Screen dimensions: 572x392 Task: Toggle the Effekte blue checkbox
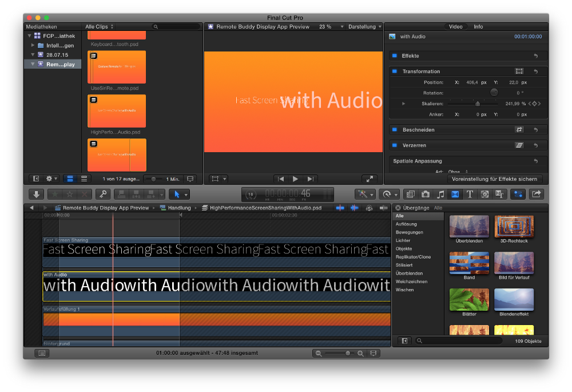(x=394, y=56)
